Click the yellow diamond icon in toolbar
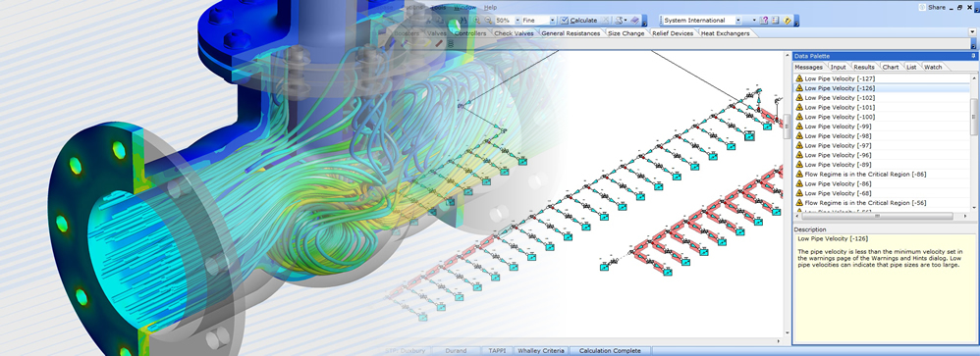This screenshot has height=356, width=980. pos(788,20)
